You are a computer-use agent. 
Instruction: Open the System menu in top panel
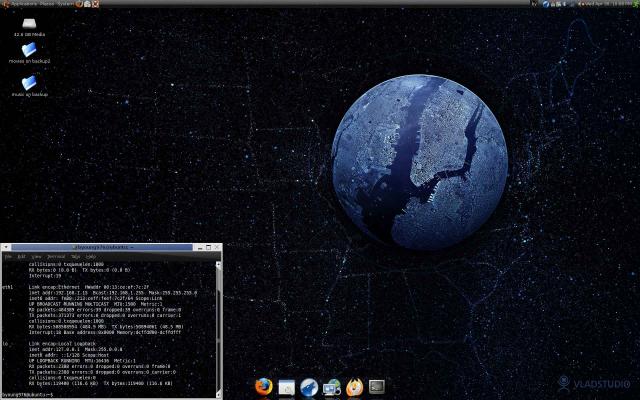(65, 4)
